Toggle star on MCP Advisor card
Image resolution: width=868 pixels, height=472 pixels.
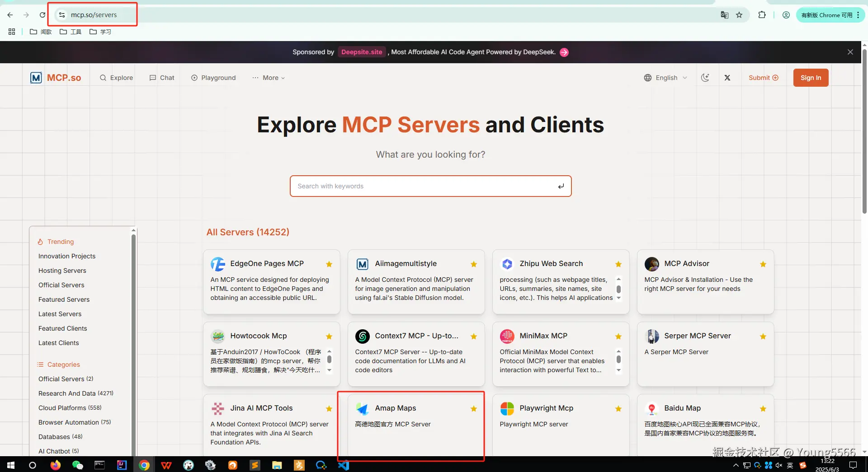(763, 264)
